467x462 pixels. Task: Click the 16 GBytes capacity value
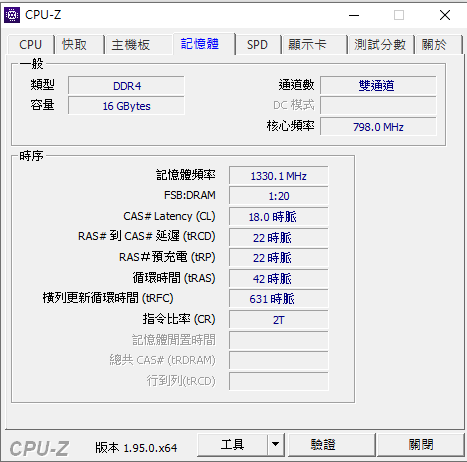[x=126, y=106]
